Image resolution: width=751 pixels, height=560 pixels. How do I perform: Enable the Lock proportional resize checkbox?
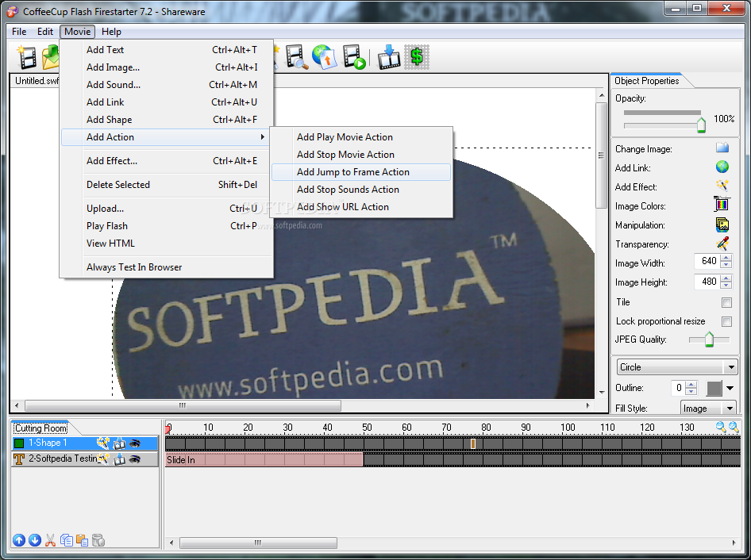click(x=726, y=321)
